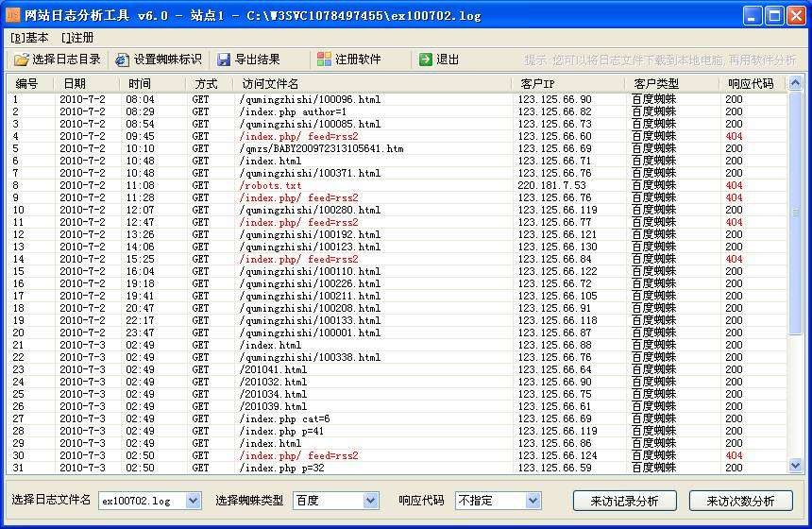Select /qumingzhishi/100338.html entry

tap(310, 357)
